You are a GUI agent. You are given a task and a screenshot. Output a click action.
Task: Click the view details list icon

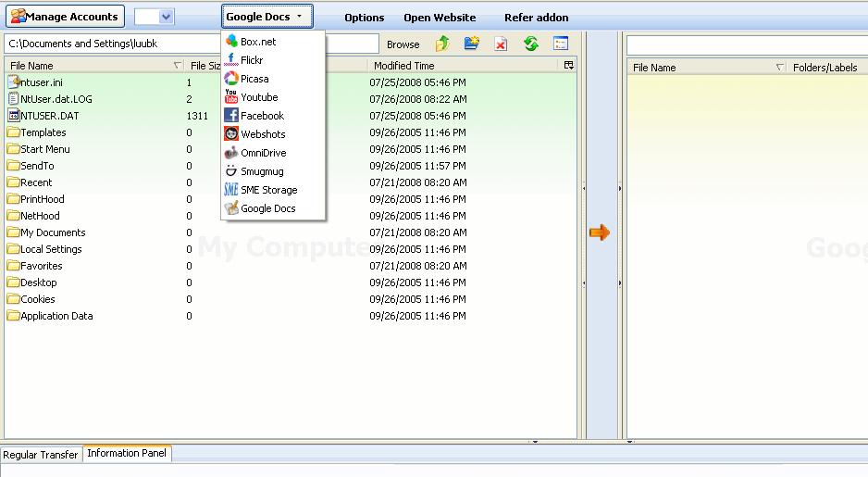(x=561, y=44)
